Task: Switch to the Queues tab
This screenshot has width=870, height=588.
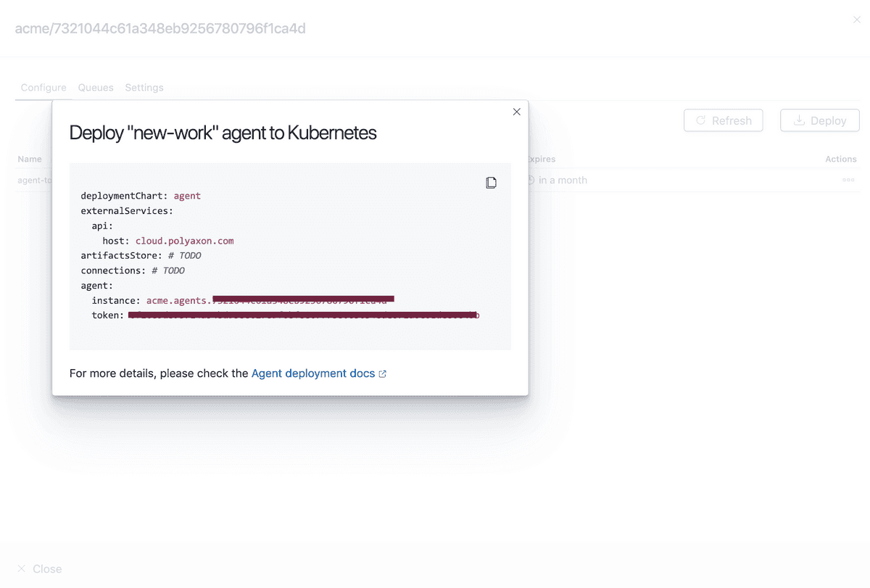Action: [x=96, y=88]
